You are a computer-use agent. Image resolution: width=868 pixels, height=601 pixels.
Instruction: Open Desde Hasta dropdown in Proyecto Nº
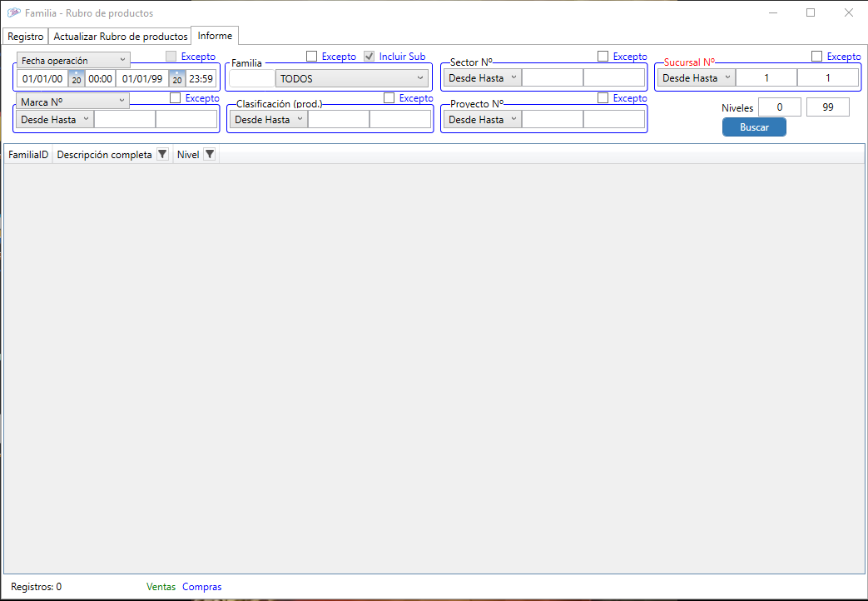[x=482, y=120]
